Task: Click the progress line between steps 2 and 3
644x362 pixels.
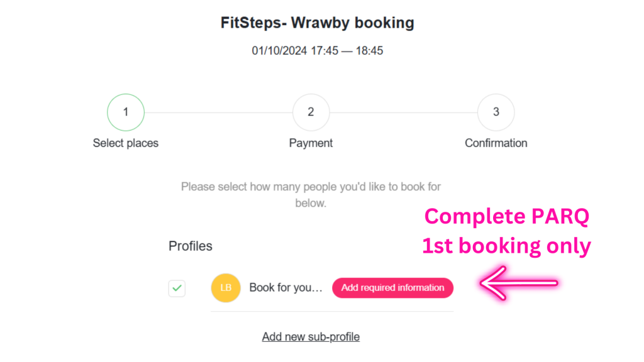Action: click(403, 113)
